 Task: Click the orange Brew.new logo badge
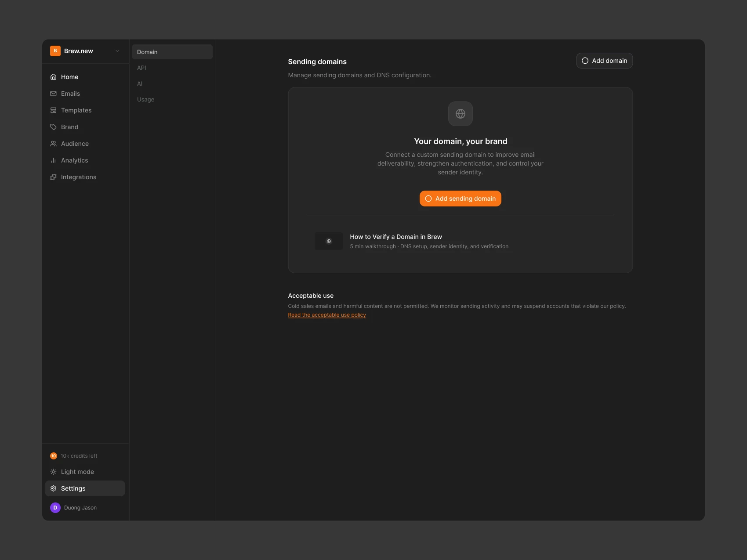coord(55,51)
